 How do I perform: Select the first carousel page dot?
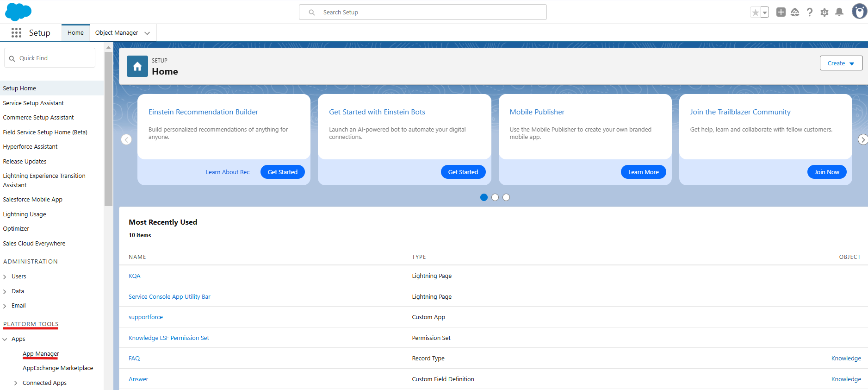[x=484, y=197]
